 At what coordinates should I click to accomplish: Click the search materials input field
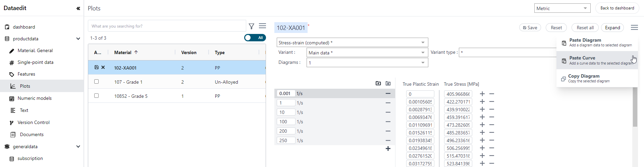167,26
